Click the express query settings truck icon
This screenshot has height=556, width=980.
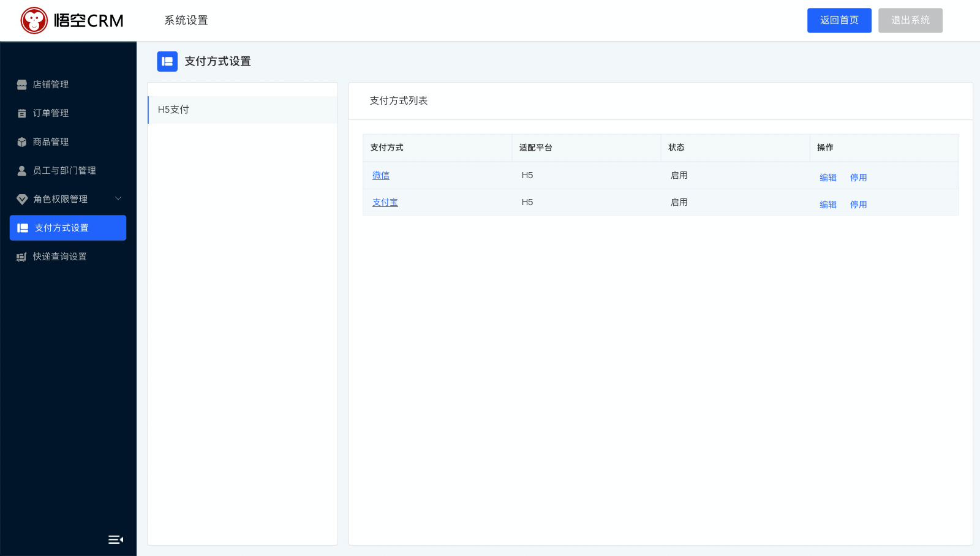22,257
